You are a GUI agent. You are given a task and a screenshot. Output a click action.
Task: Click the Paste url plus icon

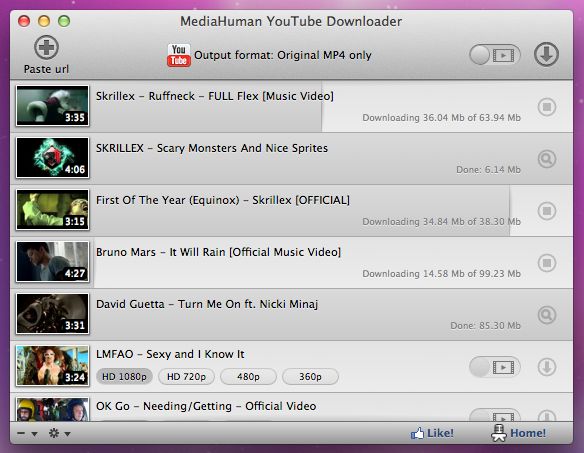(46, 47)
